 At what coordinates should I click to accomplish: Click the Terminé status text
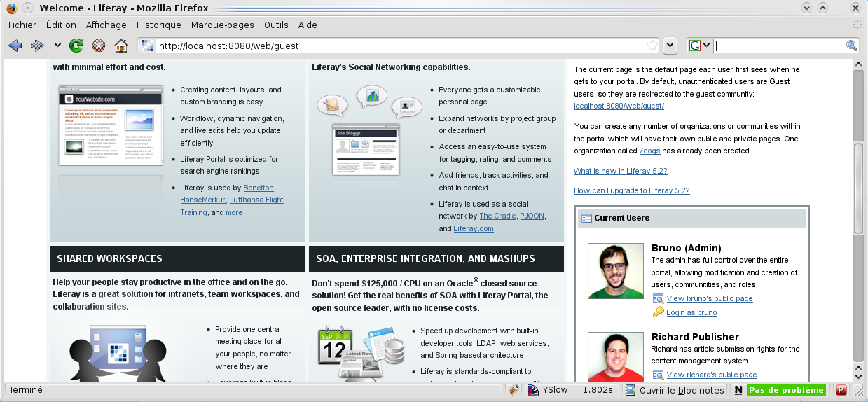[26, 390]
